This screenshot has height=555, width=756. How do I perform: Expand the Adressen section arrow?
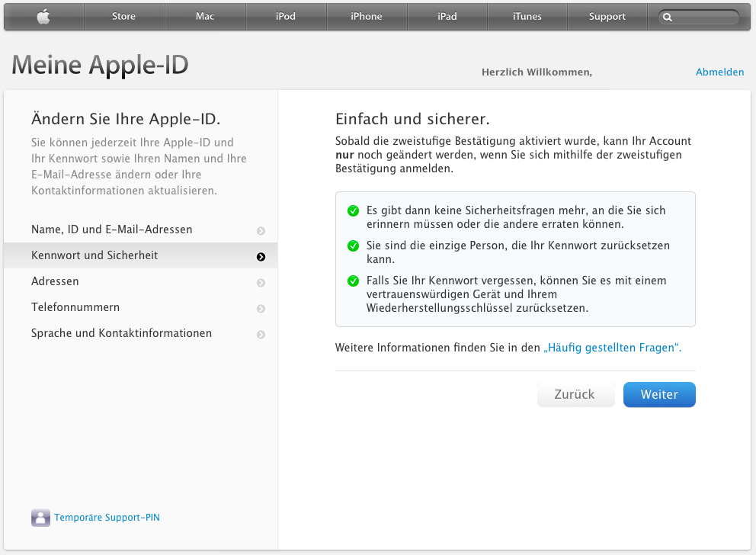tap(261, 283)
